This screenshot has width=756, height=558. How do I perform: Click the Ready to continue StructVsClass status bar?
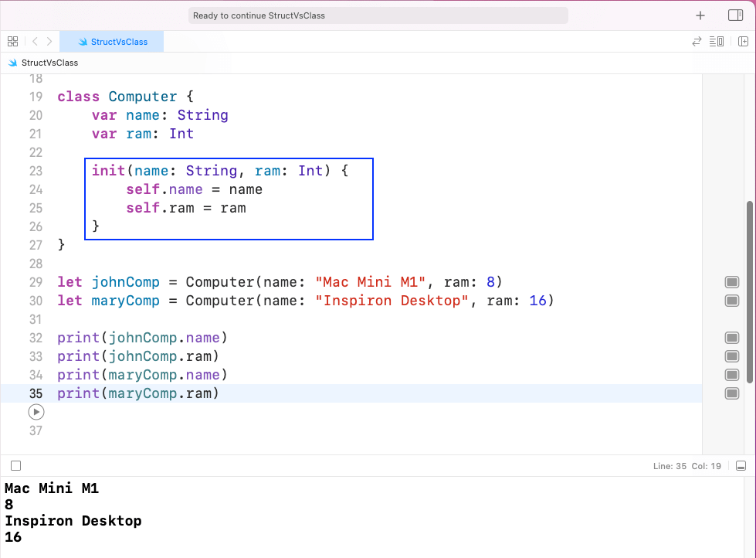(378, 15)
